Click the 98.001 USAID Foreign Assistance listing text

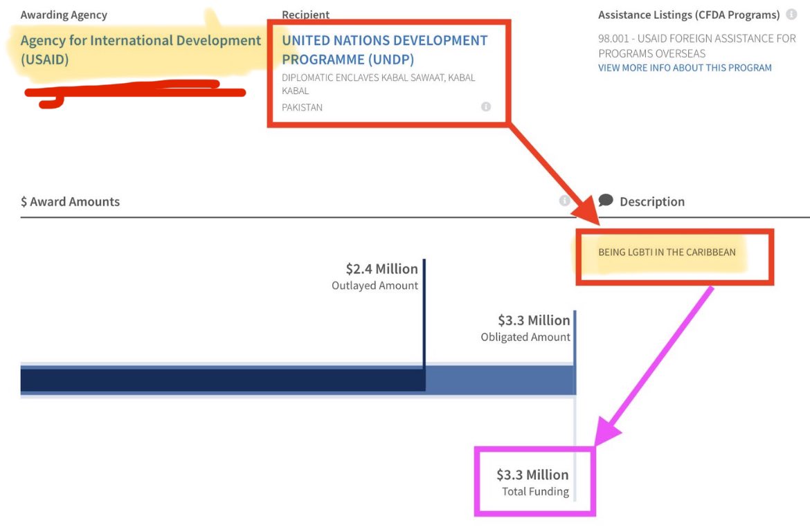697,46
